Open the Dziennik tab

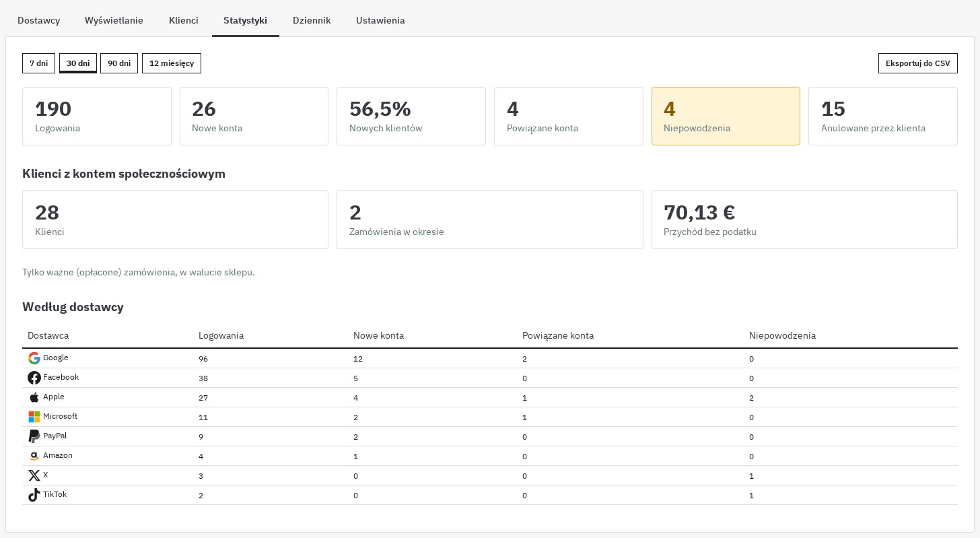point(312,20)
